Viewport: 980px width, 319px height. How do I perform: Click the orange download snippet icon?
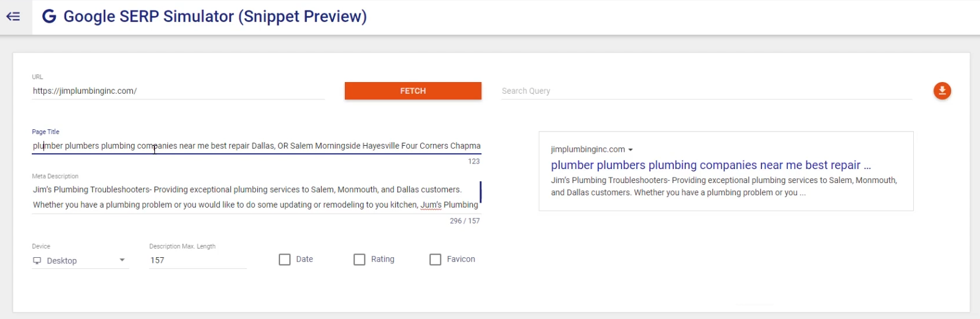pos(942,91)
